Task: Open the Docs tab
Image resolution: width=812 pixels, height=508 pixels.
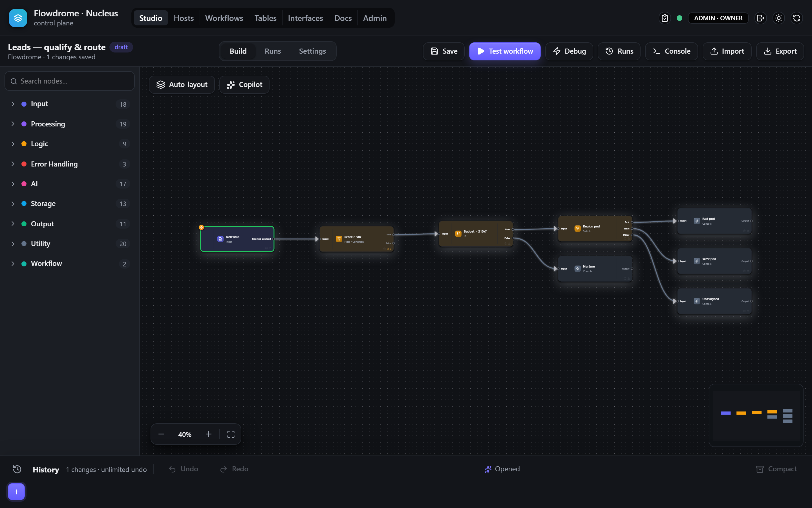Action: (343, 18)
